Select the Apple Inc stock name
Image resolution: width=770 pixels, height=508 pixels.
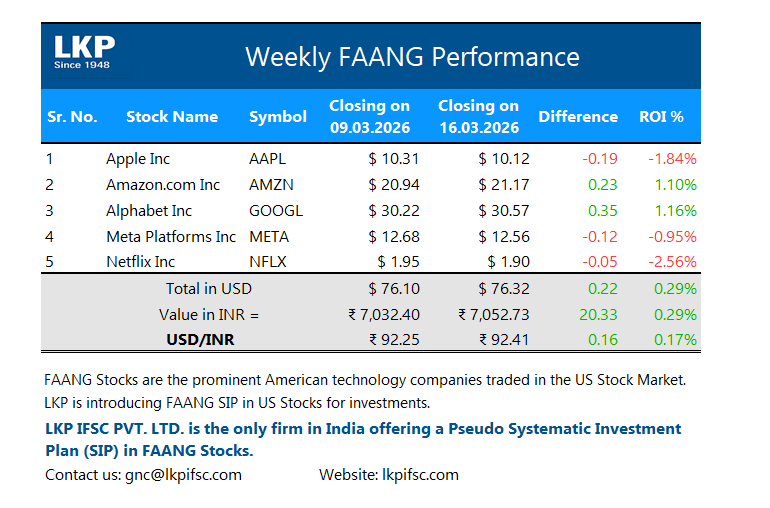[138, 158]
